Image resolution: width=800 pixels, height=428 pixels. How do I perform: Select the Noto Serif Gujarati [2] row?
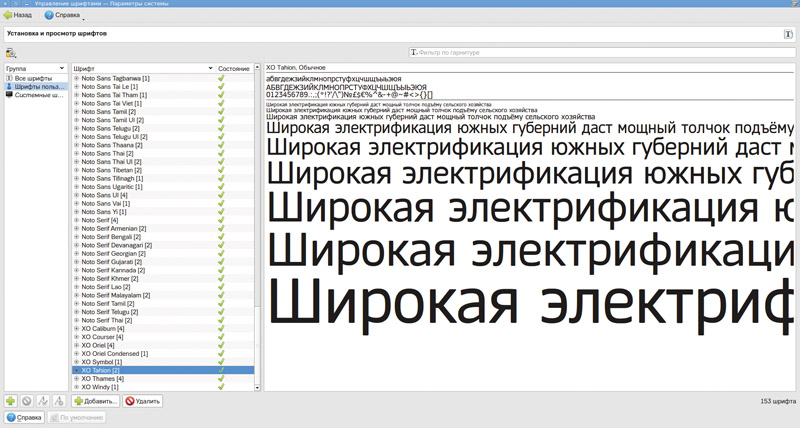pos(163,262)
